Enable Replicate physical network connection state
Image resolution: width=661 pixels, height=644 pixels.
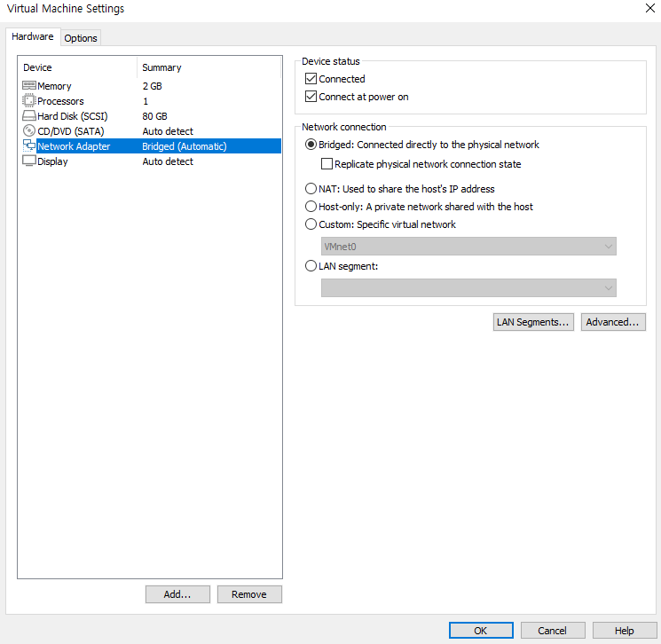pyautogui.click(x=327, y=164)
